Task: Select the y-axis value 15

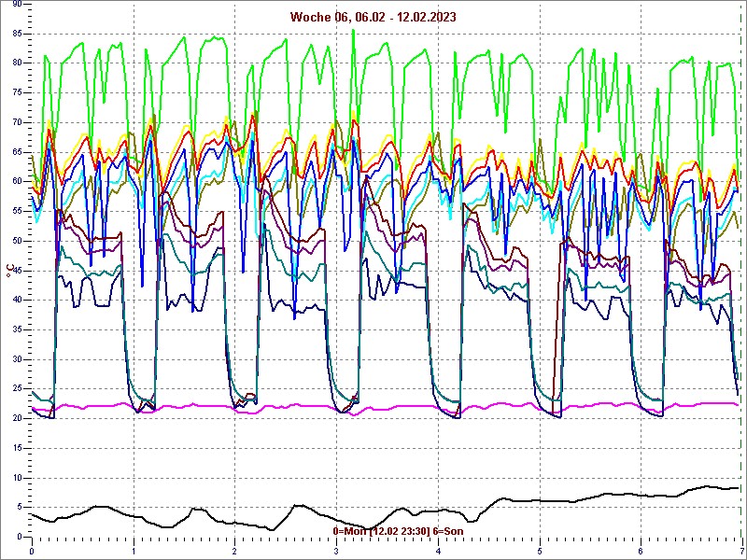Action: coord(16,448)
